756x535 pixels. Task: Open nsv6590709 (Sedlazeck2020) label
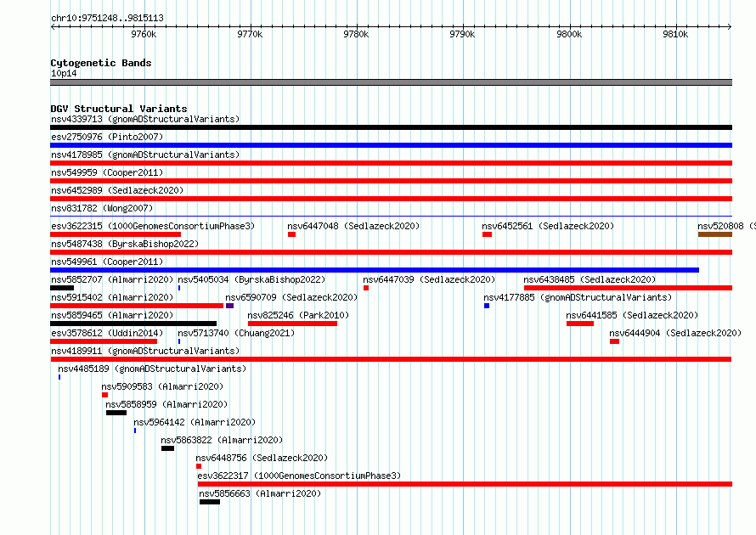pyautogui.click(x=291, y=297)
